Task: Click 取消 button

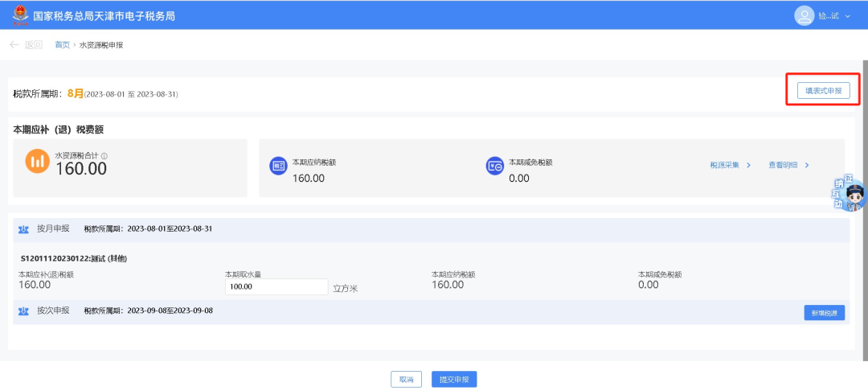Action: click(407, 380)
